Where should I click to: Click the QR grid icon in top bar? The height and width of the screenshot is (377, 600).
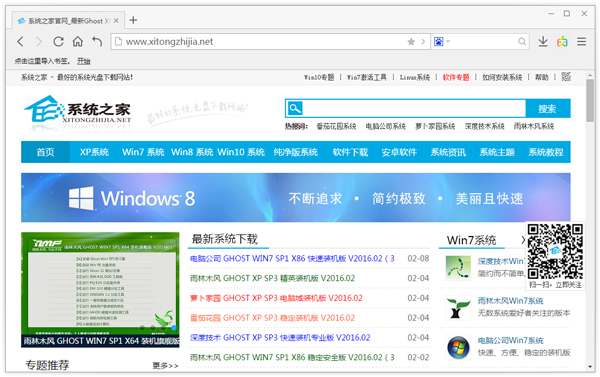point(566,77)
